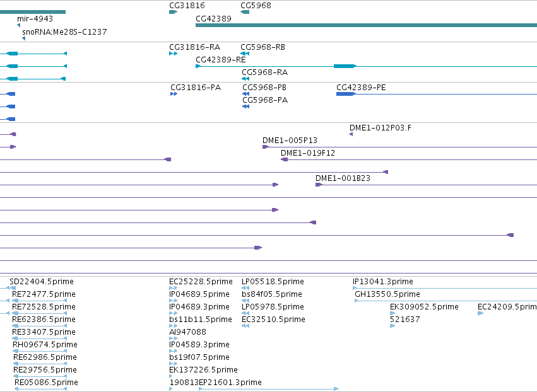Click the CG31816-PA protein label
The width and height of the screenshot is (537, 392).
(196, 88)
